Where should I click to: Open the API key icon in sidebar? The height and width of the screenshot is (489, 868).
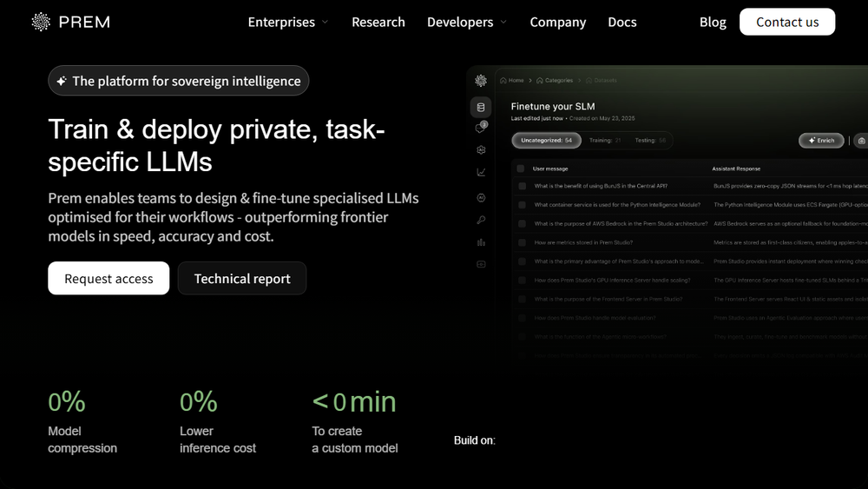point(481,220)
